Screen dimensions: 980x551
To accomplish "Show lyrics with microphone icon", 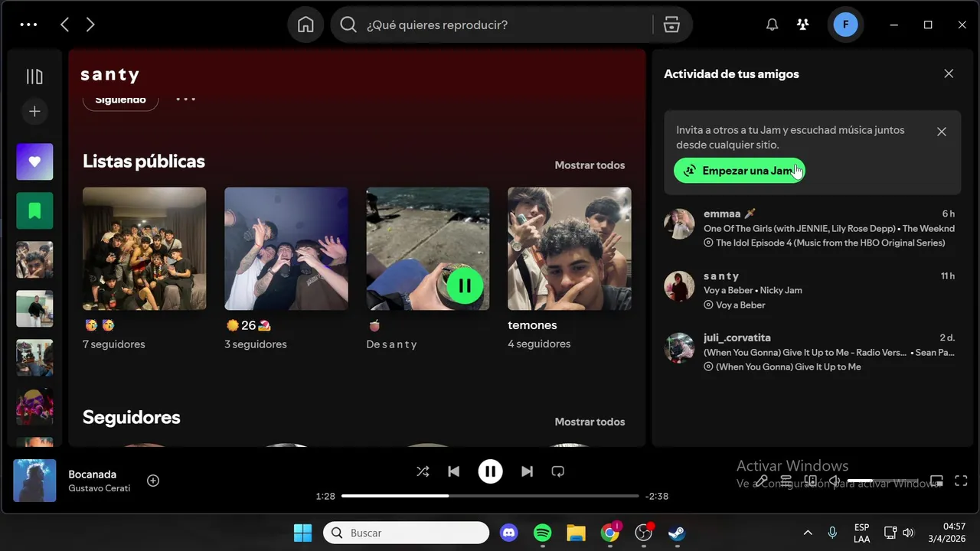I will point(762,481).
